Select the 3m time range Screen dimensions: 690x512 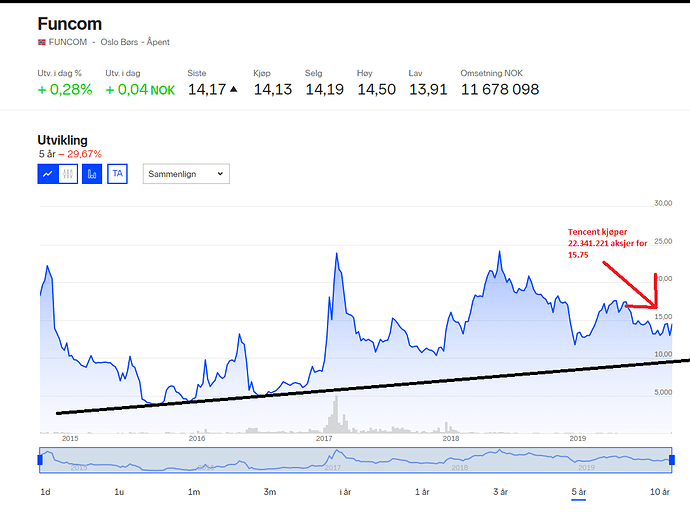point(270,492)
